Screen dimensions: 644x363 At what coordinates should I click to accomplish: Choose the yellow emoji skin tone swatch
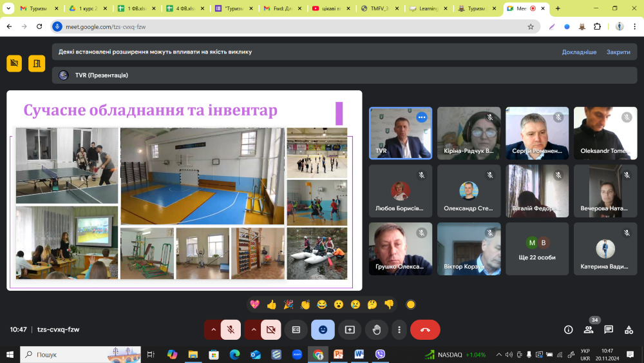[x=411, y=304]
